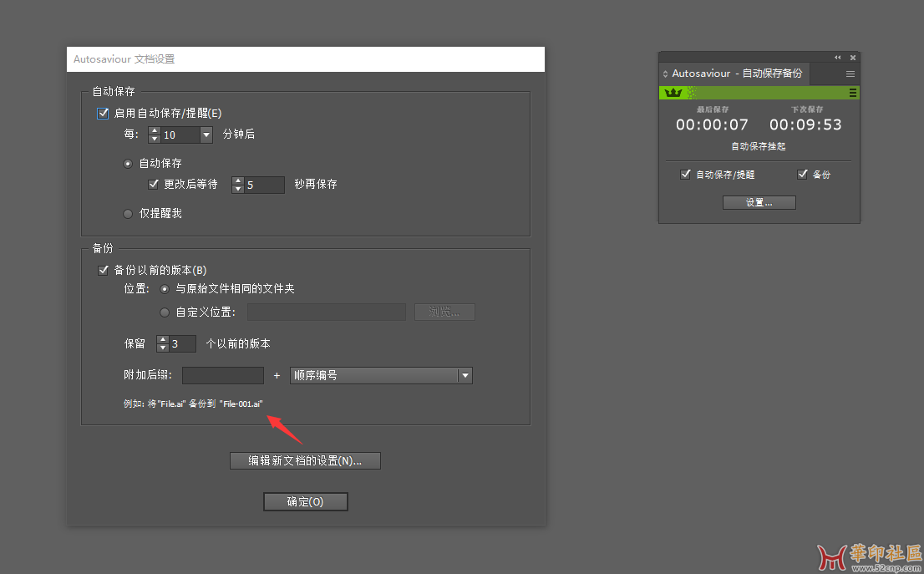
Task: Toggle 自动保存/提醒 checkbox in the panel
Action: (685, 175)
